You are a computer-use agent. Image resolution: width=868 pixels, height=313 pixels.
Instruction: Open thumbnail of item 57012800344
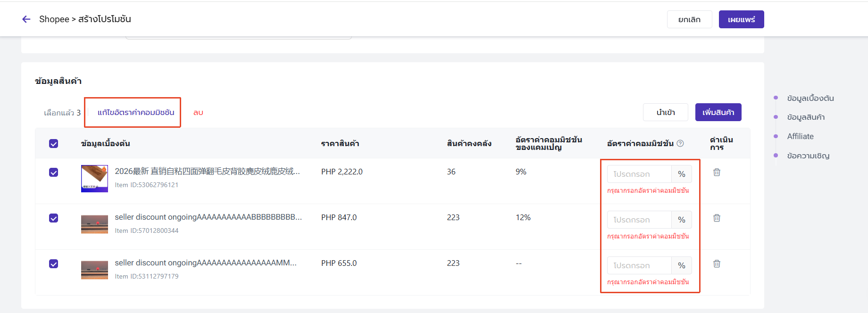click(x=94, y=224)
